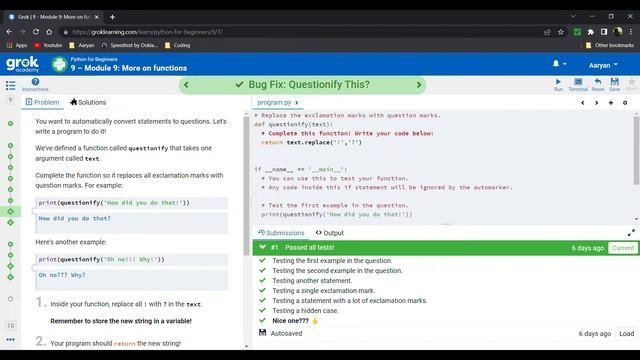This screenshot has height=360, width=640.
Task: Select the highlighted current problem diamond in sidebar
Action: (x=11, y=211)
